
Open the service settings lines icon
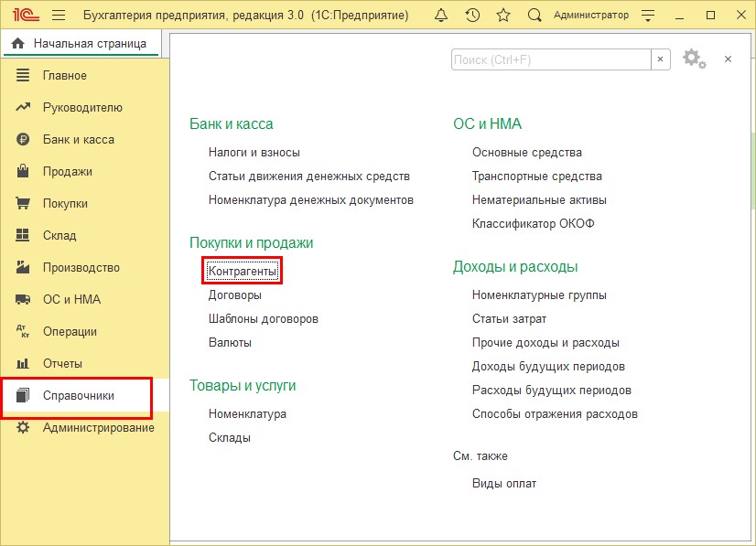(x=647, y=16)
